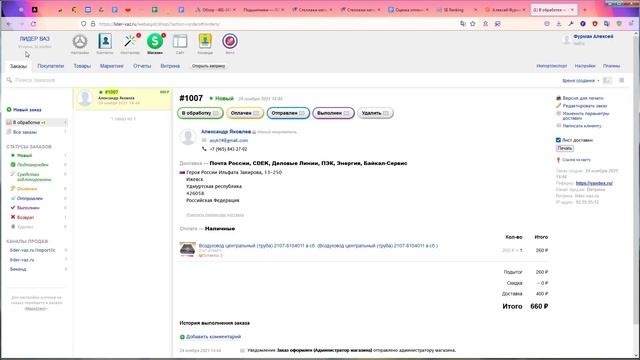Image resolution: width=640 pixels, height=360 pixels.
Task: Open the Фурман Алексей user profile
Action: coord(593,37)
